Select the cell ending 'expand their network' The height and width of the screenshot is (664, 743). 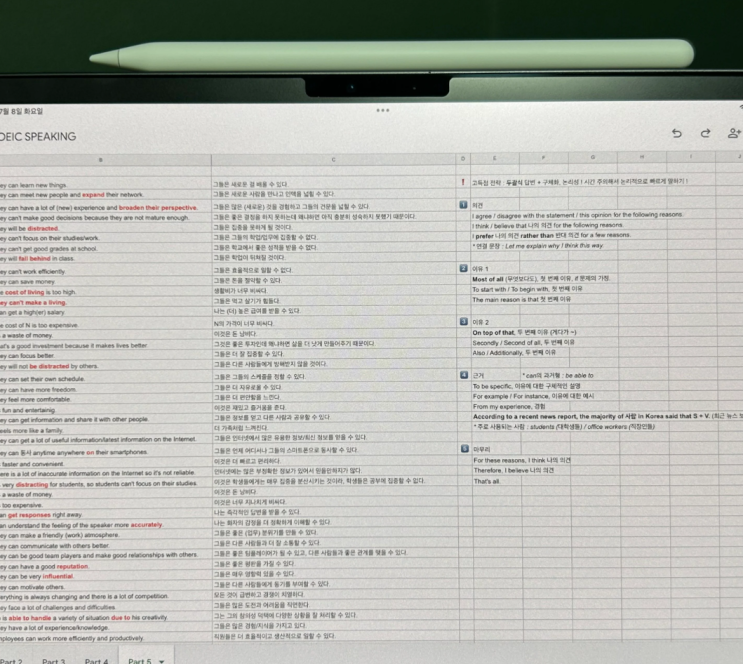106,195
